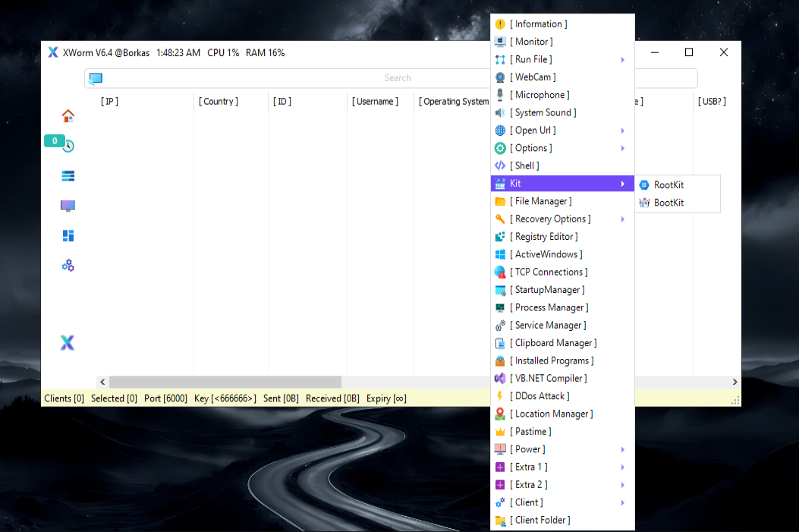The image size is (799, 532).
Task: Expand the Client submenu arrow
Action: pyautogui.click(x=623, y=502)
